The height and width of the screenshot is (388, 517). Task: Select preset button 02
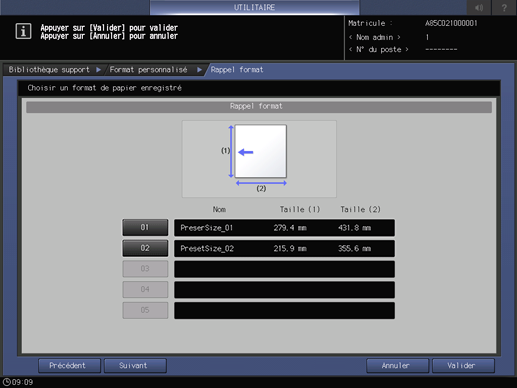pos(145,248)
